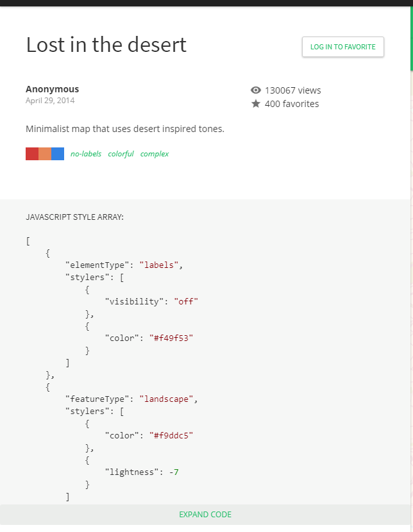This screenshot has height=532, width=413.
Task: Click the Lost in the desert title
Action: coord(106,45)
